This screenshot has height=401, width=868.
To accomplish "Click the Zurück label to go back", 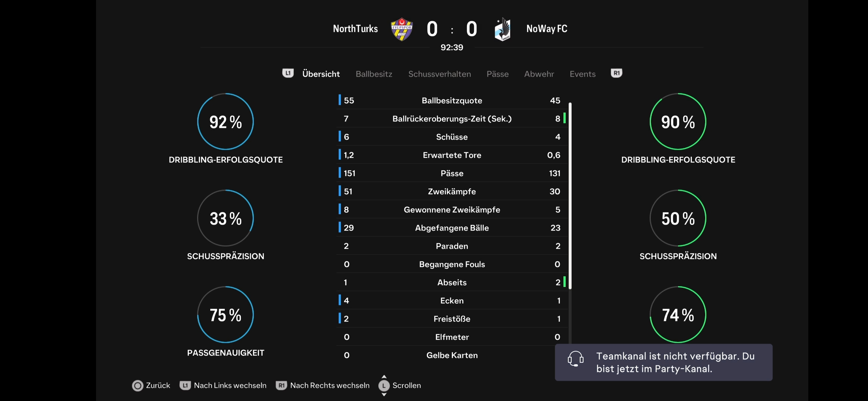I will [158, 385].
